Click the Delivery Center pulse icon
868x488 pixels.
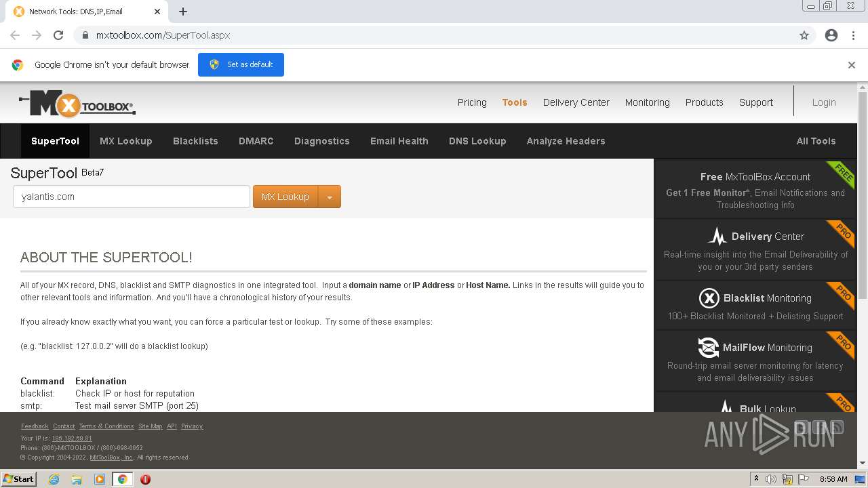(717, 236)
